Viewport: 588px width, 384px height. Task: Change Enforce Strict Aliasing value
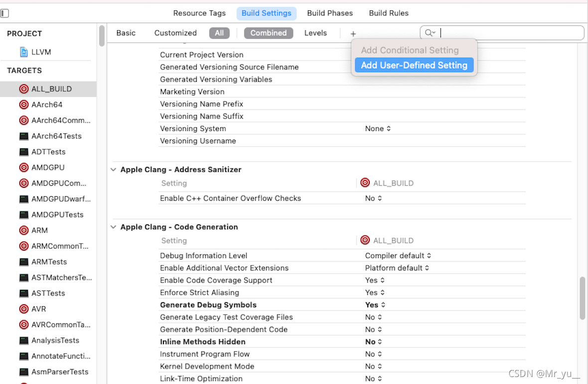click(x=375, y=292)
